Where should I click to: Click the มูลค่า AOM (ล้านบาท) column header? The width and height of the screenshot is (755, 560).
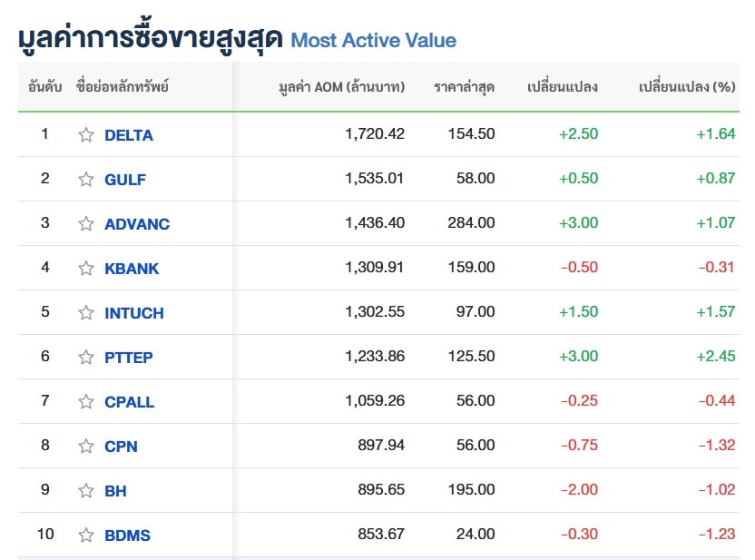coord(341,87)
